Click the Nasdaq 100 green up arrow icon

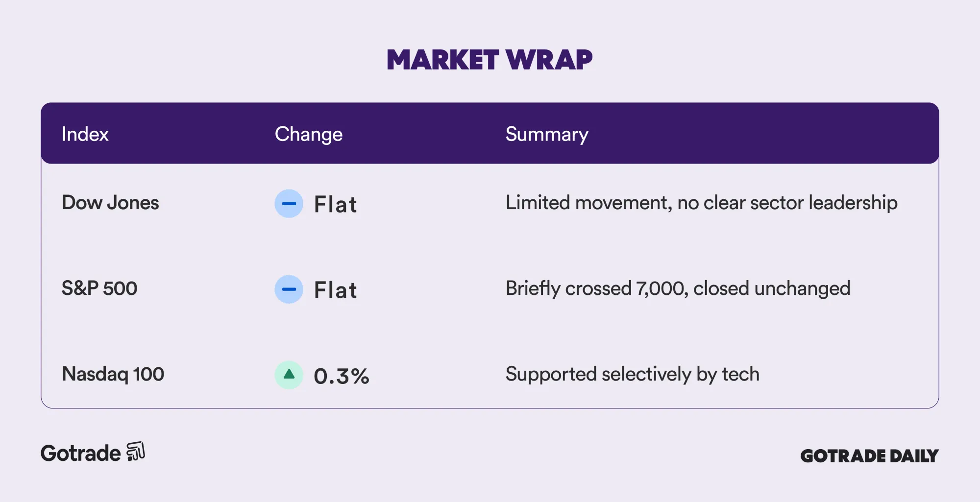(x=289, y=375)
